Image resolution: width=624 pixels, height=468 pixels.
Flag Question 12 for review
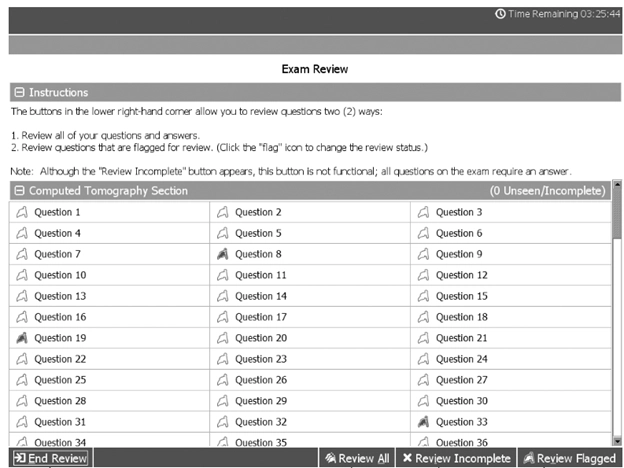(423, 275)
